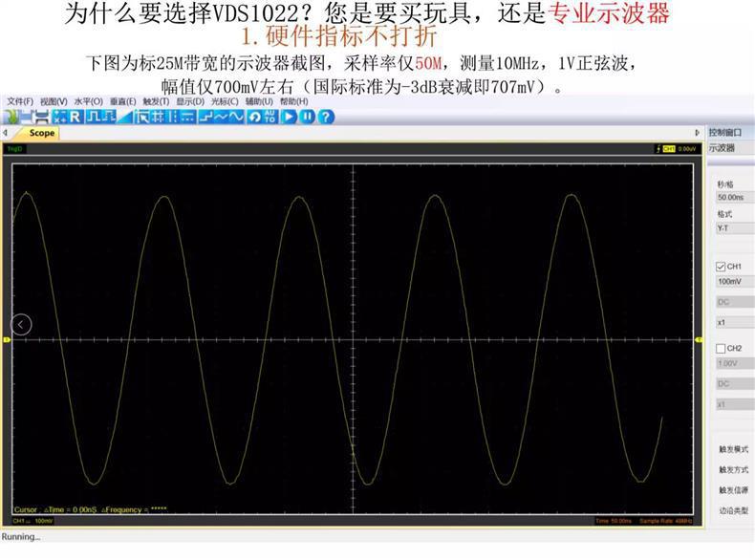755x560 pixels.
Task: Click the 格式 label
Action: (724, 214)
